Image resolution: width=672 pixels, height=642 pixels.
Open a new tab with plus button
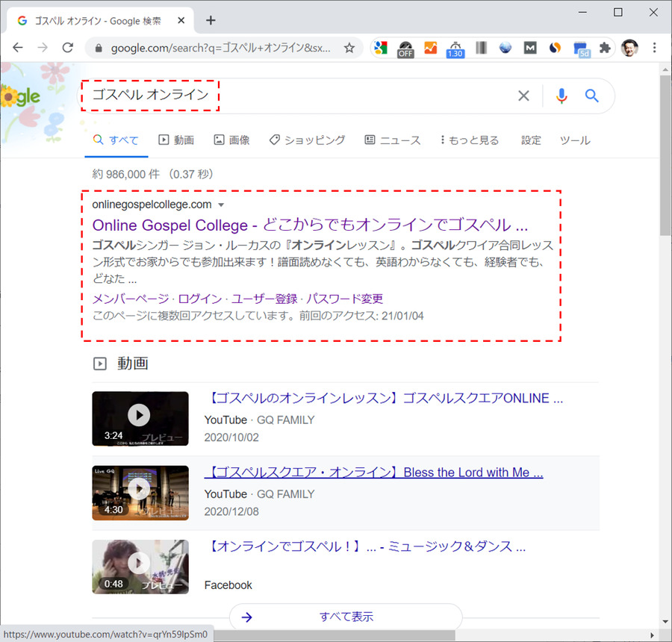click(x=211, y=20)
